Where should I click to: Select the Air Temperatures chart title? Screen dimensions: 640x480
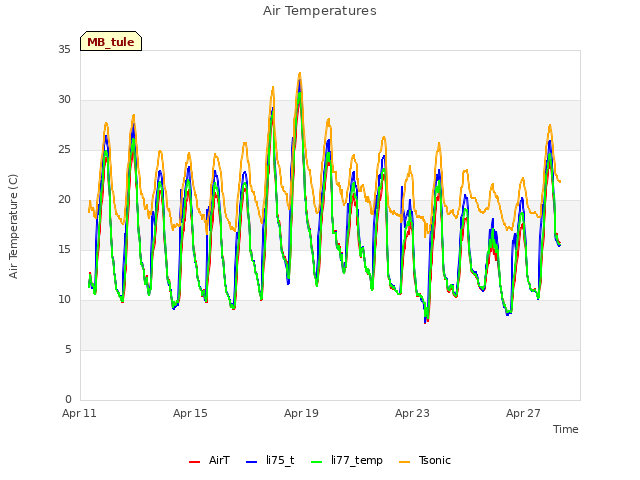[320, 11]
